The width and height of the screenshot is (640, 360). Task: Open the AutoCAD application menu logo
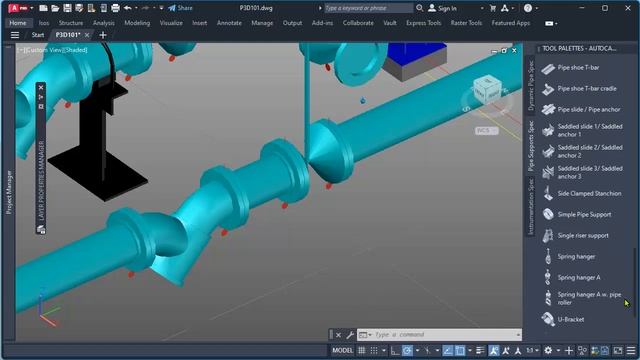18,8
